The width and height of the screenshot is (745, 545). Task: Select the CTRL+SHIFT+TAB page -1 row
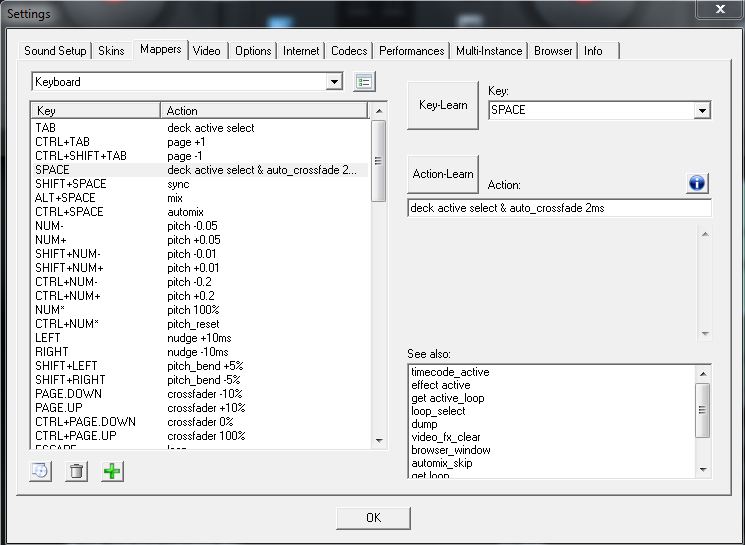[200, 156]
